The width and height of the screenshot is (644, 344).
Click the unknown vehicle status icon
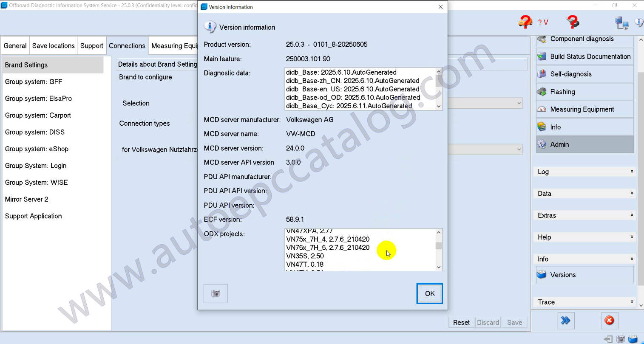pos(526,22)
